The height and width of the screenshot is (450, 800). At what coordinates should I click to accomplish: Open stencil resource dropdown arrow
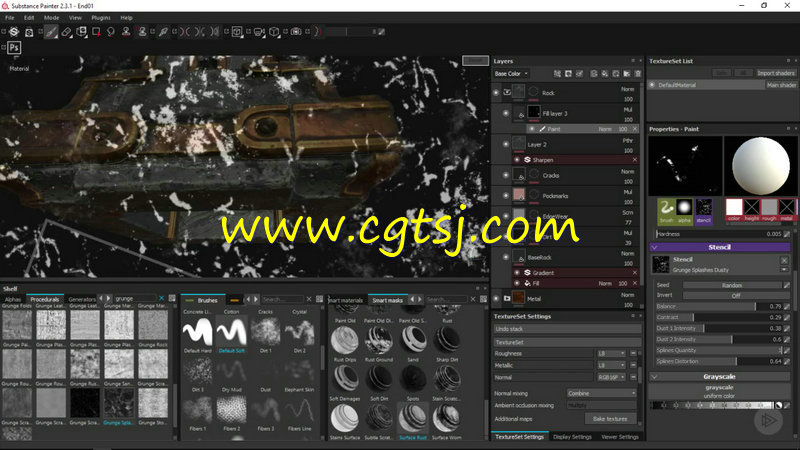pyautogui.click(x=784, y=269)
